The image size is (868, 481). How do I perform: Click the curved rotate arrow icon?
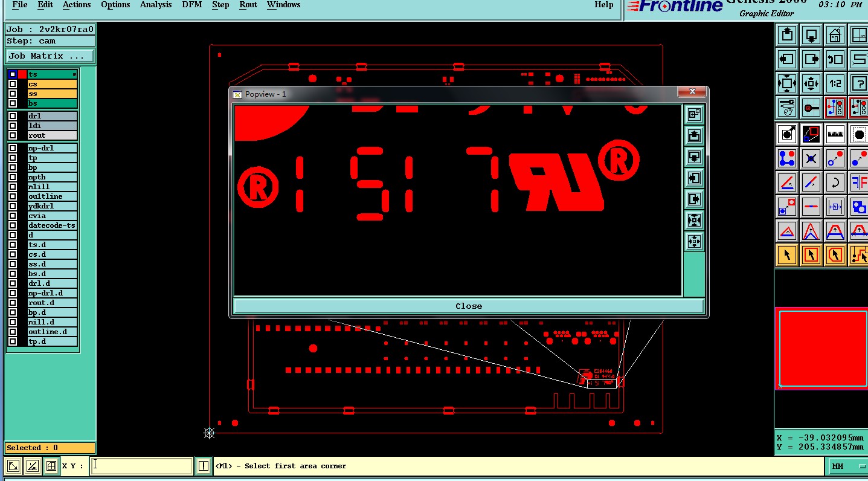coord(835,182)
